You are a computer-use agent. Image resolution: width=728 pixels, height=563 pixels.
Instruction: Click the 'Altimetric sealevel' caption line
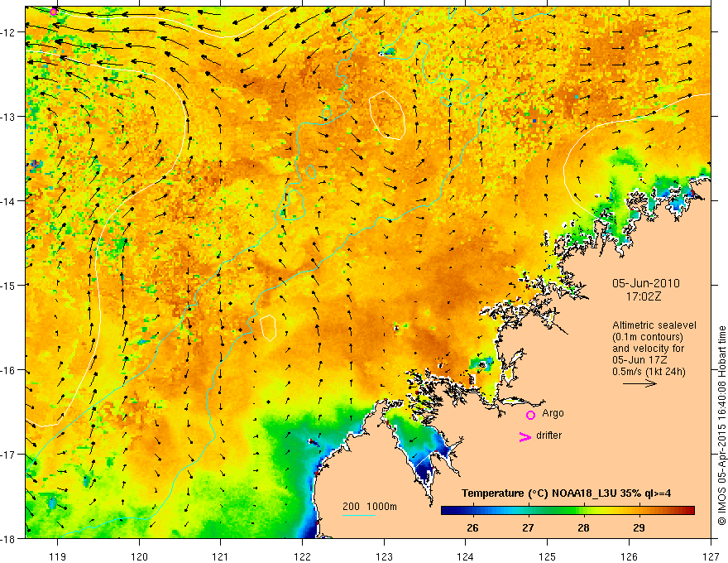[x=654, y=325]
